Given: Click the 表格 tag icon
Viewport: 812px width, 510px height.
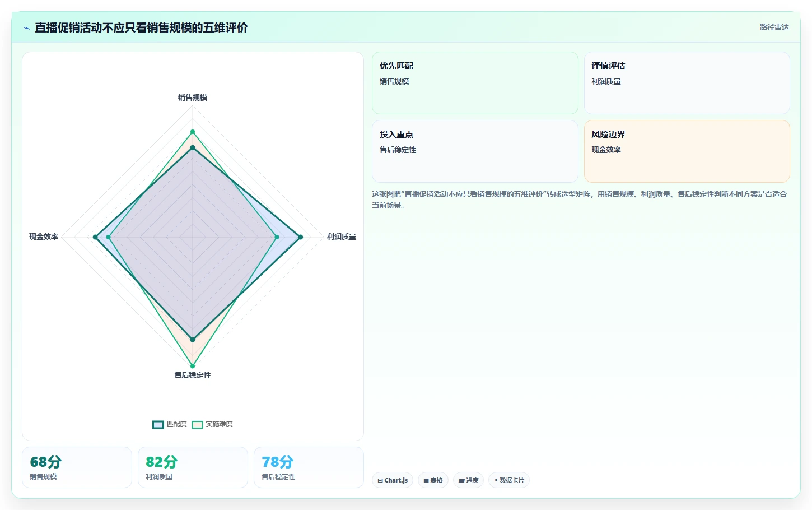Looking at the screenshot, I should click(426, 481).
